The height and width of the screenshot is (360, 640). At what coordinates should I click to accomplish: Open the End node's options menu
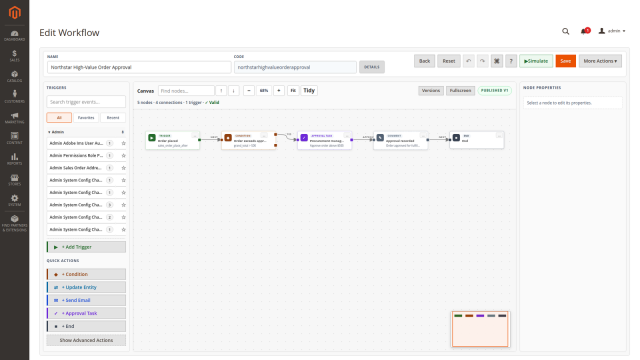[x=499, y=136]
